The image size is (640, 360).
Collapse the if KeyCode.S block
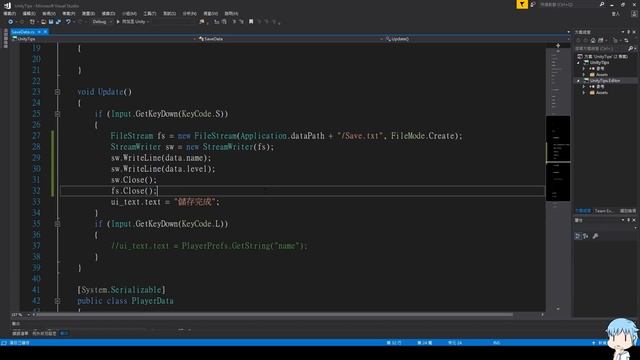[57, 114]
